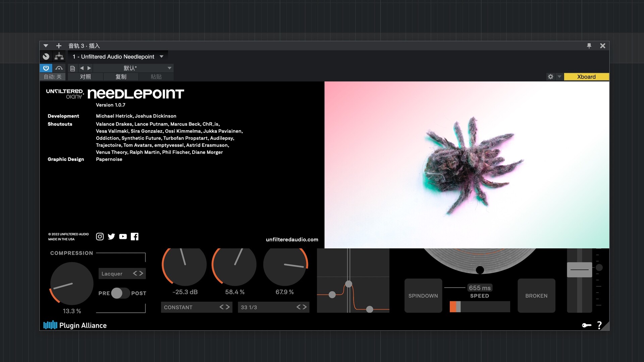Image resolution: width=644 pixels, height=362 pixels.
Task: Click the left node on the filter curve
Action: pos(332,295)
